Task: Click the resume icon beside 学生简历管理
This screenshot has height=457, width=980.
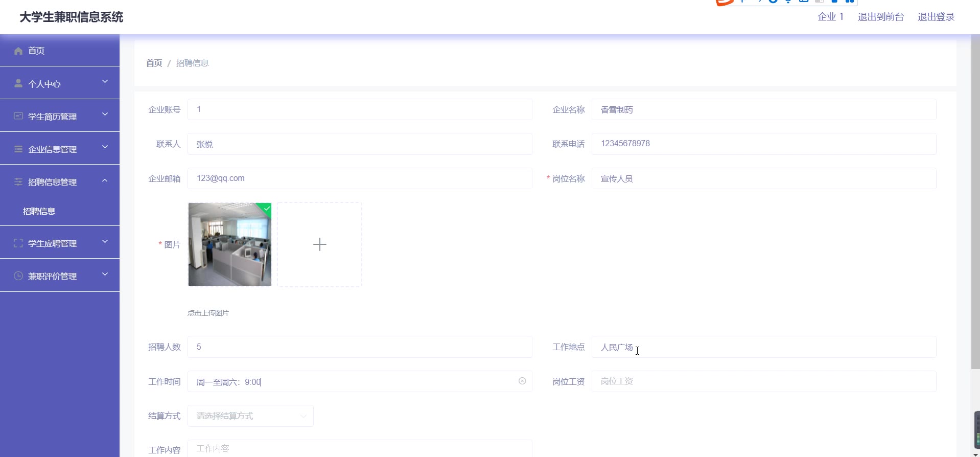Action: click(18, 116)
